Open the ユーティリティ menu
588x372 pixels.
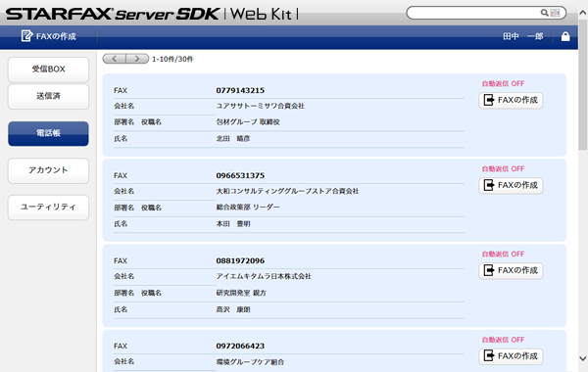(x=48, y=208)
